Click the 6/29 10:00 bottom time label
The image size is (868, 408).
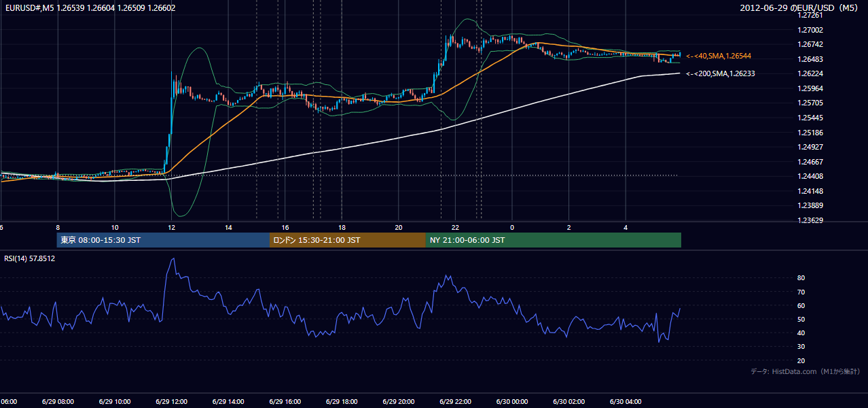tap(115, 401)
